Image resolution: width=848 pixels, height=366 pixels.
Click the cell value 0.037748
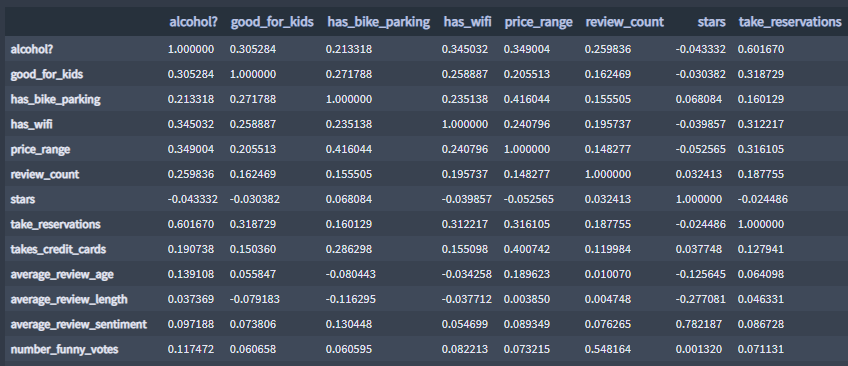[x=699, y=249]
